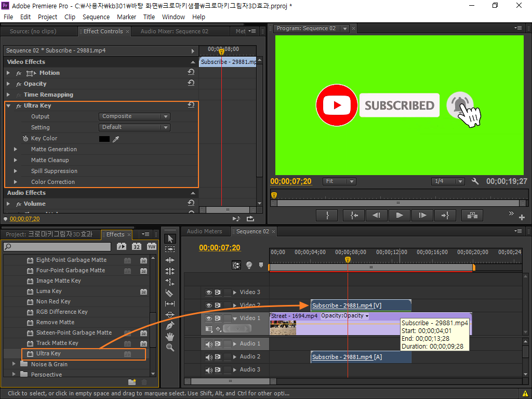Switch to the Audio Meters tab
The width and height of the screenshot is (532, 399).
[x=205, y=231]
